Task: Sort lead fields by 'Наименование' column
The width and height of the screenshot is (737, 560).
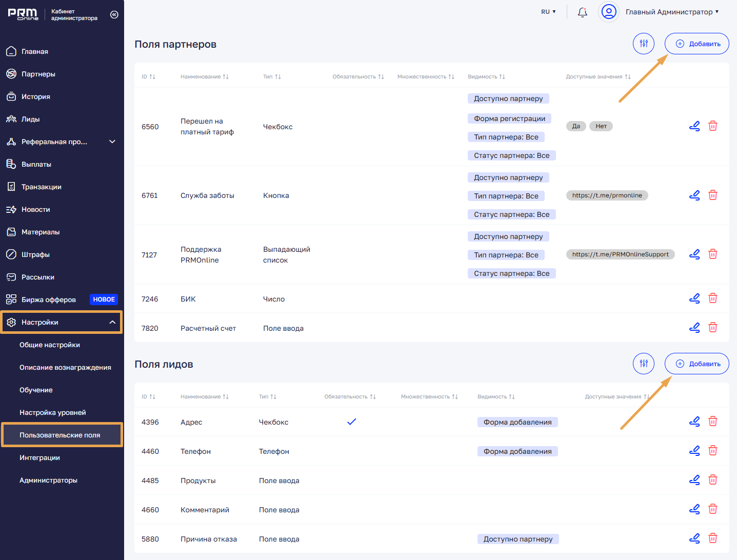Action: pyautogui.click(x=204, y=397)
